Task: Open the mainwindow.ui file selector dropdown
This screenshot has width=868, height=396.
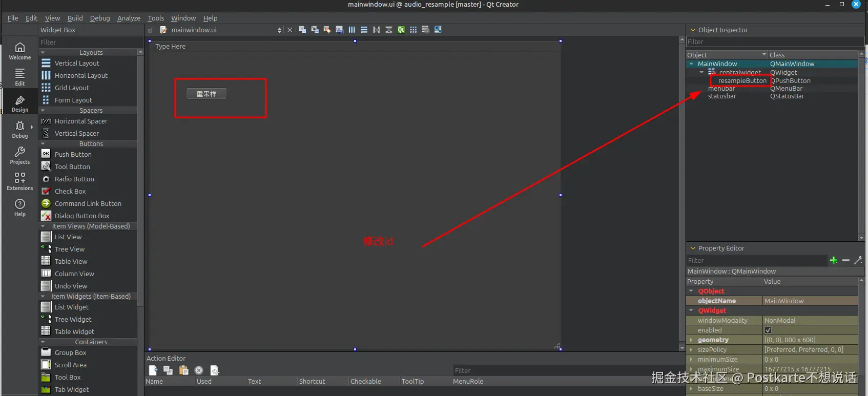Action: point(279,30)
